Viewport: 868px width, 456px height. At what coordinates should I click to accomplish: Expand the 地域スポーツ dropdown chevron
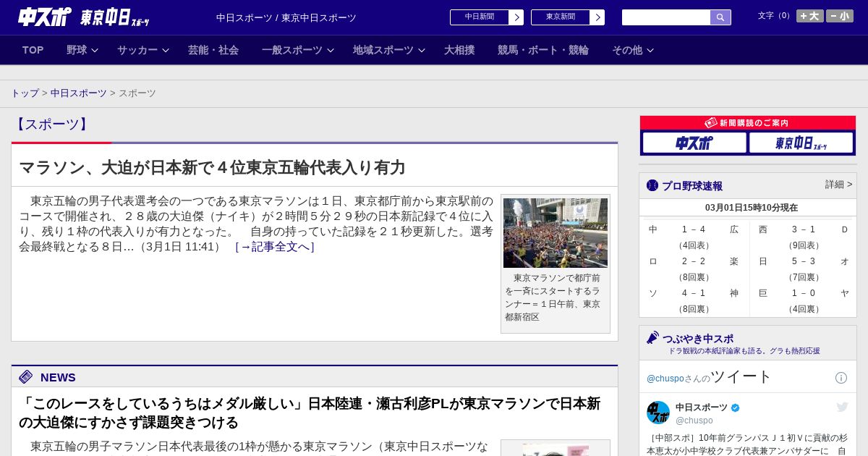[x=422, y=51]
